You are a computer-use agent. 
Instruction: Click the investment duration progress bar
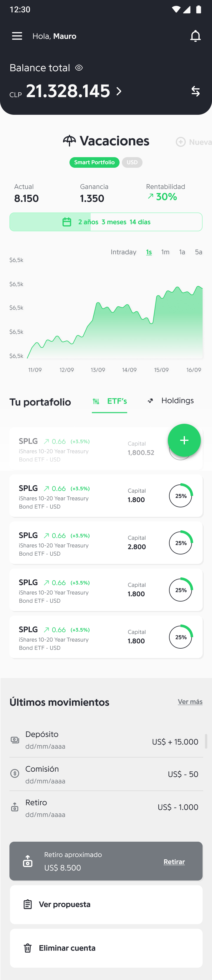tap(106, 222)
